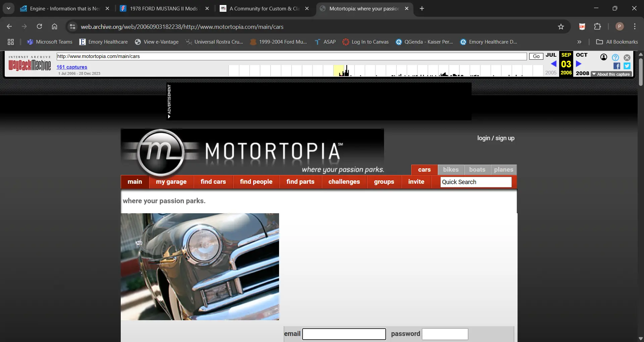Image resolution: width=644 pixels, height=342 pixels.
Task: View site information icon in address bar
Action: pos(72,26)
